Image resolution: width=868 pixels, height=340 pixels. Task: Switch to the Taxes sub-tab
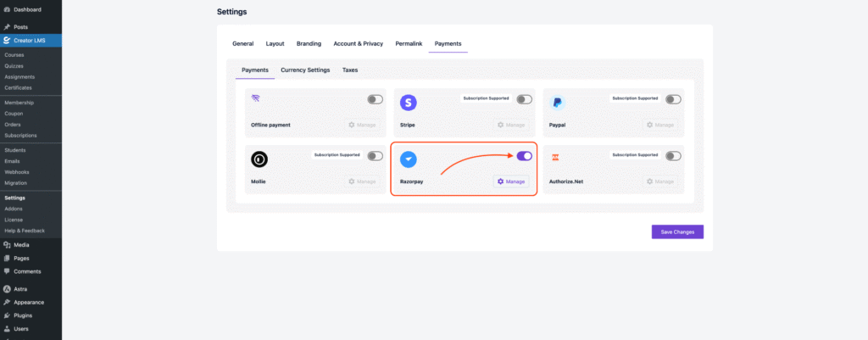[350, 70]
